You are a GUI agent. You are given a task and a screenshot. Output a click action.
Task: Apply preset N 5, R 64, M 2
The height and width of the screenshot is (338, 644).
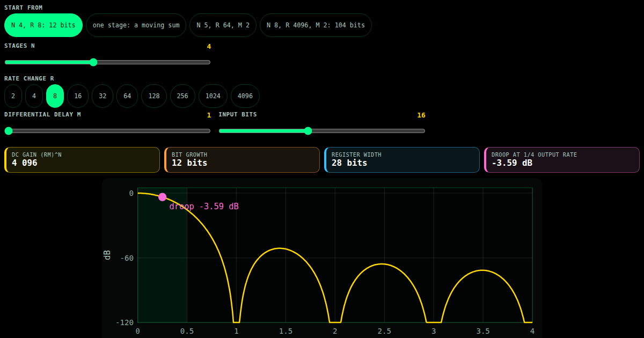(223, 25)
